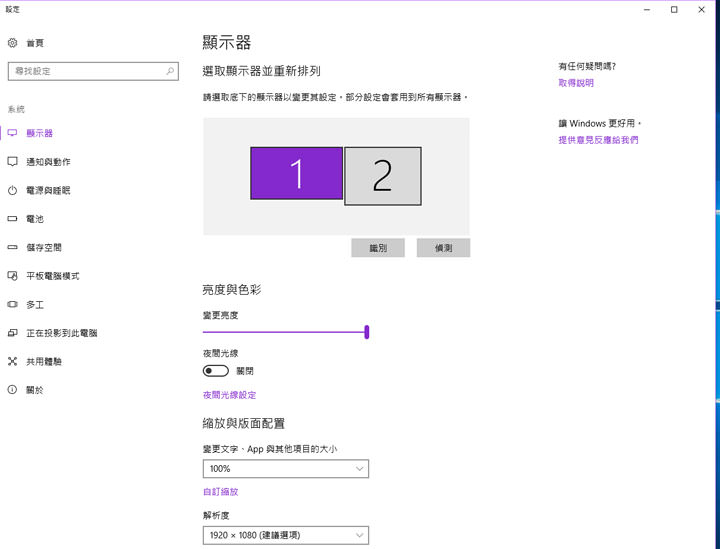Screen dimensions: 720x549
Task: Click the 解析度 label
Action: tap(216, 515)
